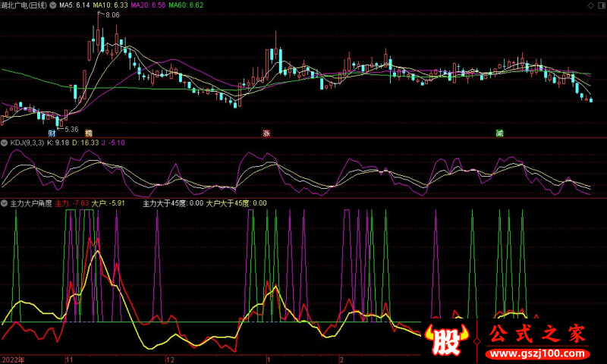This screenshot has width=607, height=364.
Task: Select the MA10 moving average label
Action: (x=110, y=5)
